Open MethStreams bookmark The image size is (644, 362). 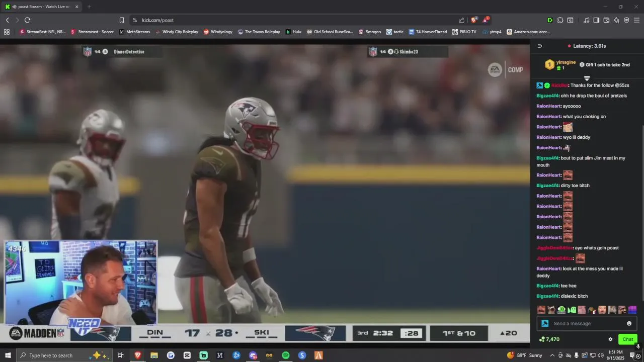[x=134, y=32]
